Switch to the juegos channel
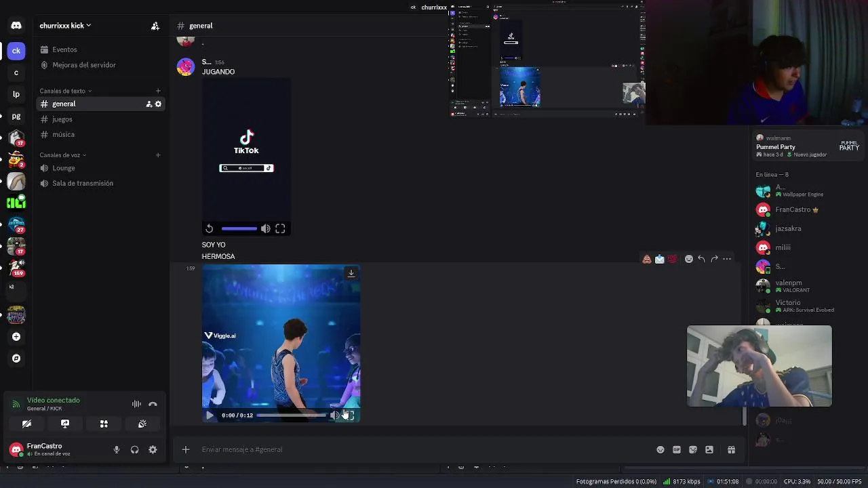The width and height of the screenshot is (868, 488). (100, 119)
